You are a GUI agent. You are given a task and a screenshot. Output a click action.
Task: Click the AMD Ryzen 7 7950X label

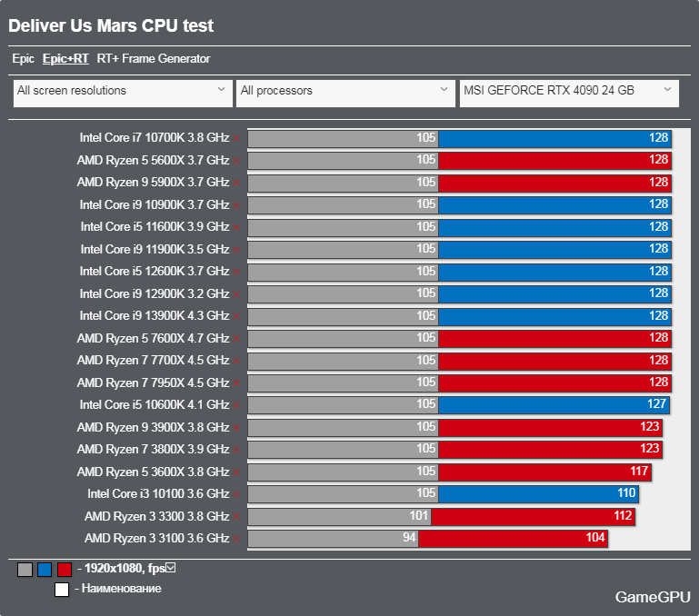pos(153,383)
